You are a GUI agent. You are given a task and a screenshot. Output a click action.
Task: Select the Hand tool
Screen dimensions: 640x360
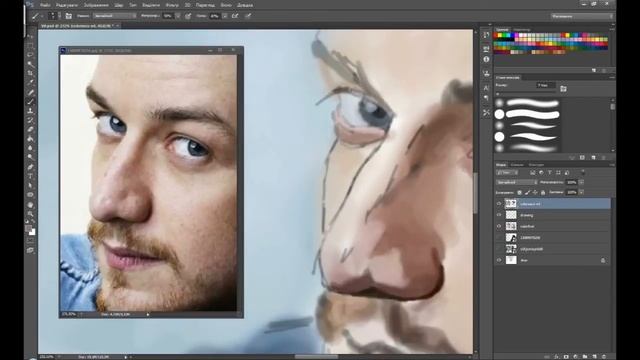pyautogui.click(x=30, y=205)
